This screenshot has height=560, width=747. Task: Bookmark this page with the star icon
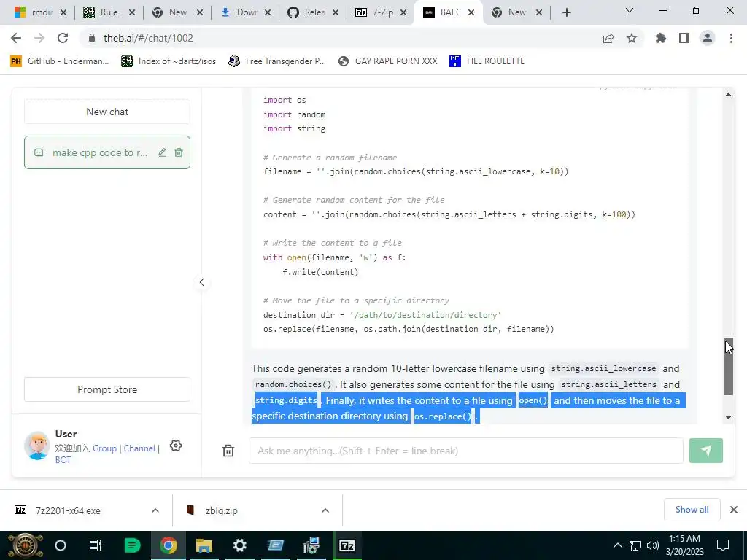(632, 38)
